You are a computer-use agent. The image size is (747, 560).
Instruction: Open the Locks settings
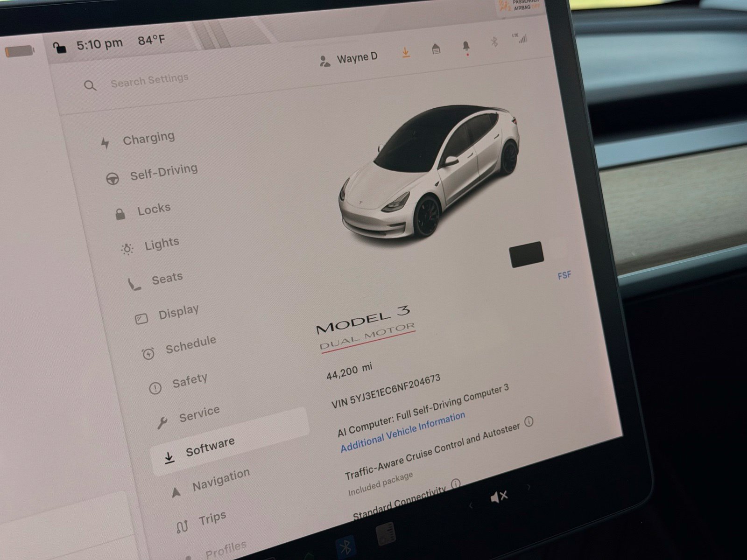point(143,210)
